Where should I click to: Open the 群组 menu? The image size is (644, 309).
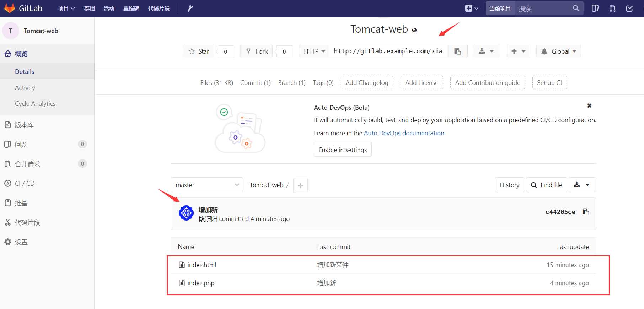[89, 8]
